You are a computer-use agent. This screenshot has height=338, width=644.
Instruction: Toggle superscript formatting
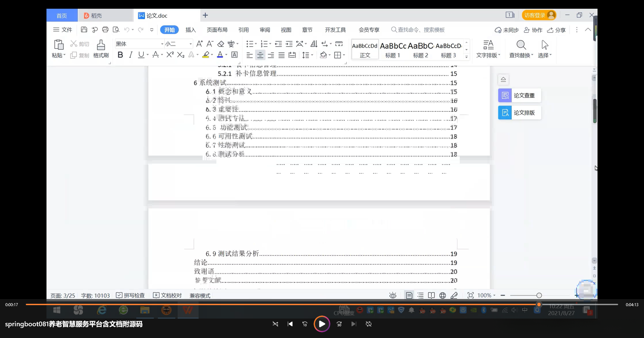point(170,55)
